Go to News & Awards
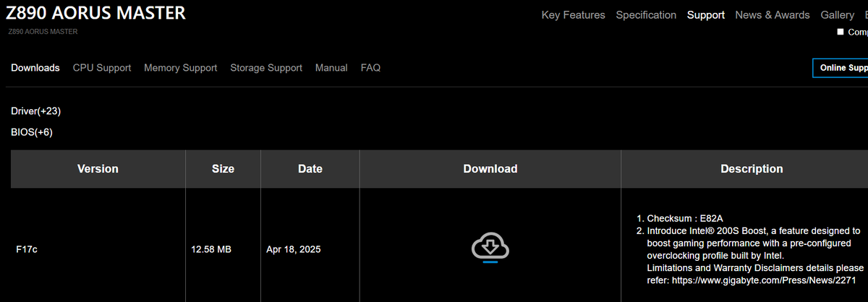Screen dimensions: 868x302 pos(773,15)
